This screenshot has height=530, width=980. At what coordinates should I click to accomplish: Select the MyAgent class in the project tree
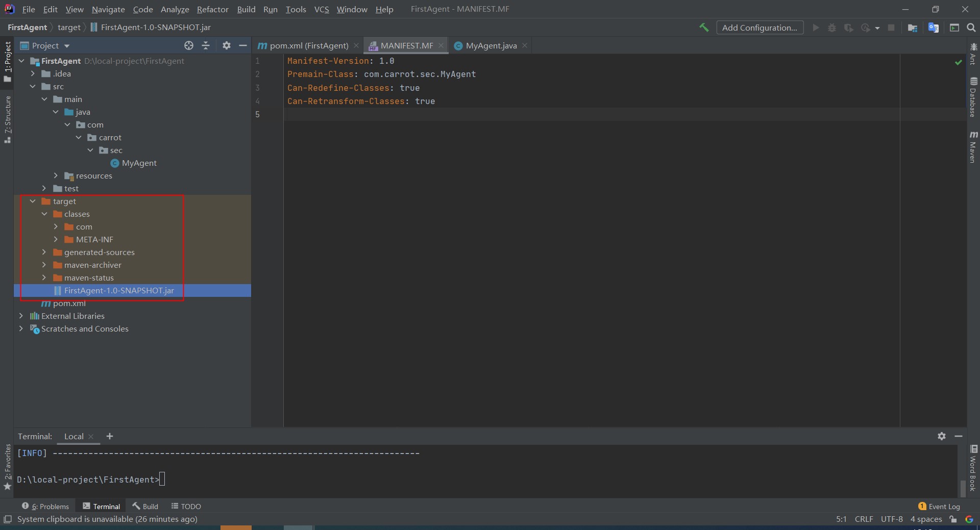coord(134,163)
